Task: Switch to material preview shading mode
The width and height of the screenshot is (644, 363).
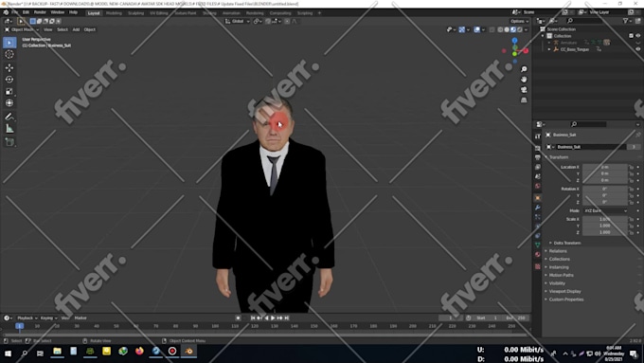Action: pyautogui.click(x=513, y=29)
